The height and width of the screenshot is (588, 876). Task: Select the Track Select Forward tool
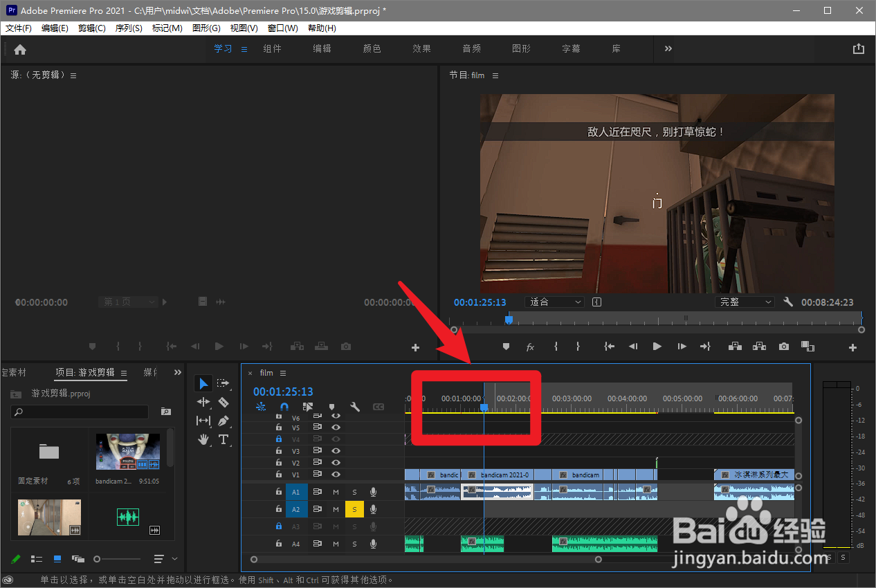(x=223, y=383)
